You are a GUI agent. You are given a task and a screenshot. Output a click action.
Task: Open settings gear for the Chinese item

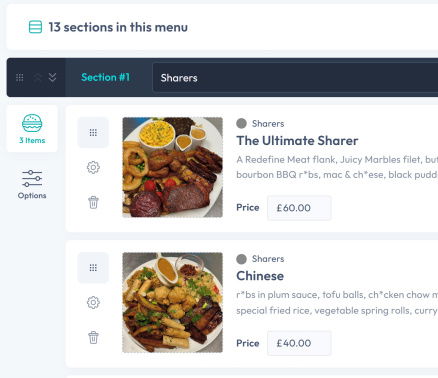tap(93, 303)
